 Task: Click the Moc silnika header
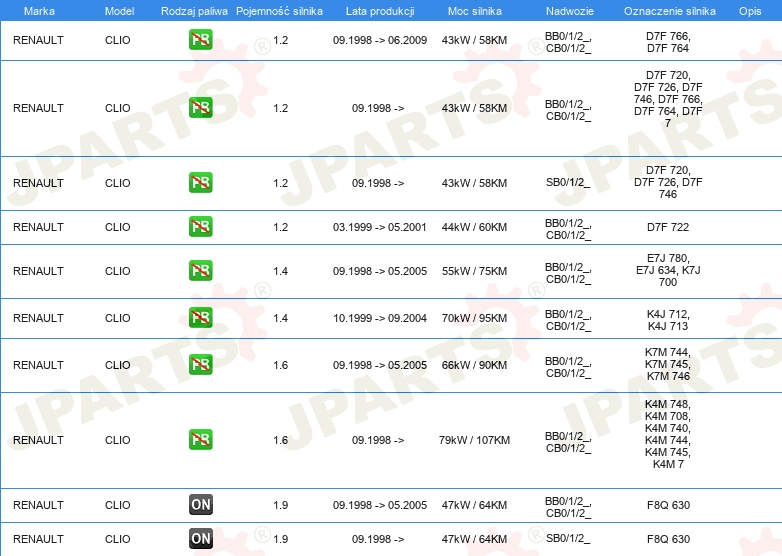click(x=475, y=11)
